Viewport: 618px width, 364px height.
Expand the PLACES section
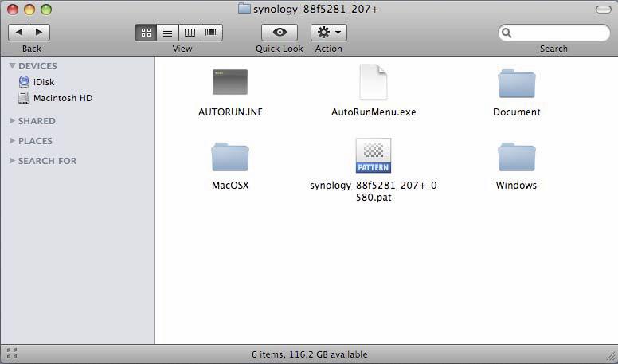click(x=12, y=140)
